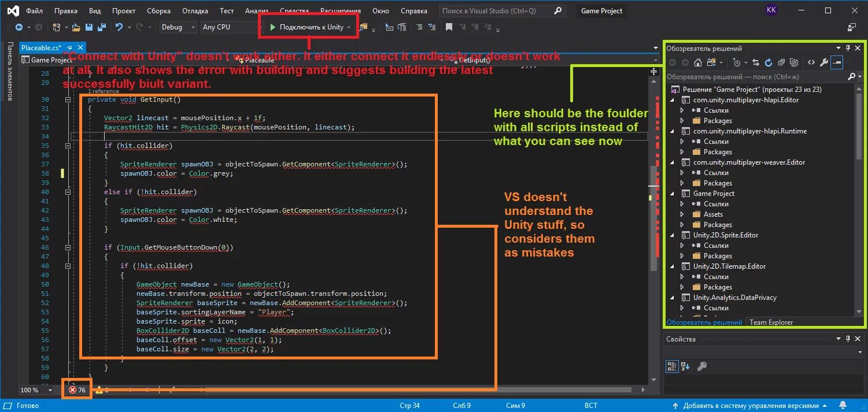Open the Debug configuration dropdown
Viewport: 868px width, 412px height.
[178, 27]
